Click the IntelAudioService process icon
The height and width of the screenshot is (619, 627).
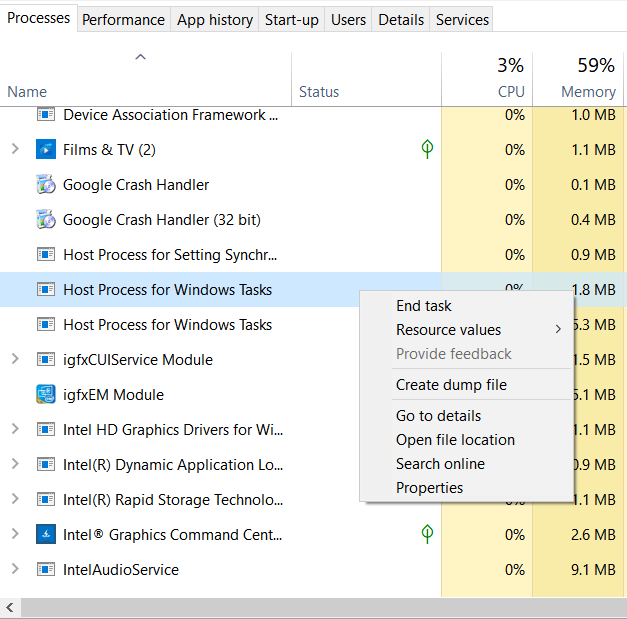[x=45, y=570]
